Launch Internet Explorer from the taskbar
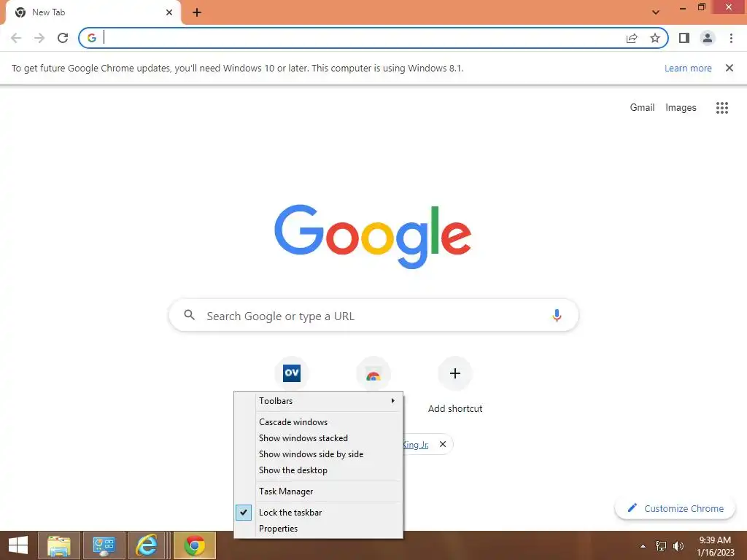Image resolution: width=747 pixels, height=560 pixels. pyautogui.click(x=147, y=545)
